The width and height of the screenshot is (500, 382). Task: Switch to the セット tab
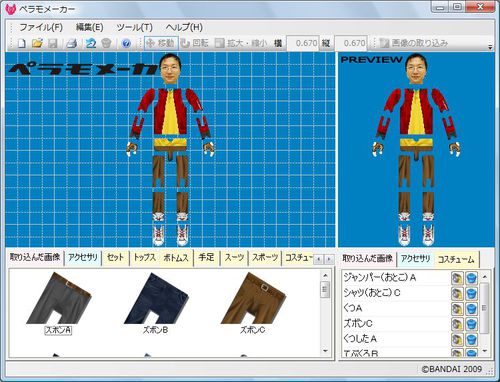[x=115, y=257]
